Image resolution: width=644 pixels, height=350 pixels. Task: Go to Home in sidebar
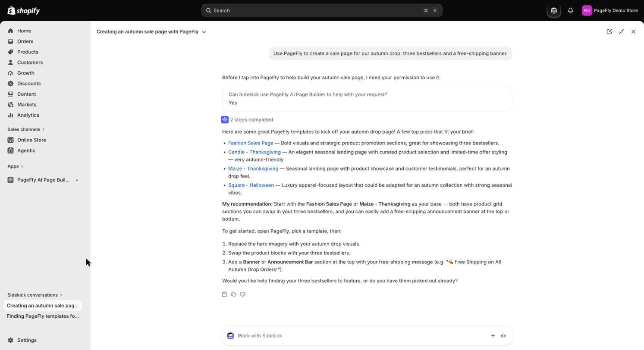pyautogui.click(x=24, y=31)
